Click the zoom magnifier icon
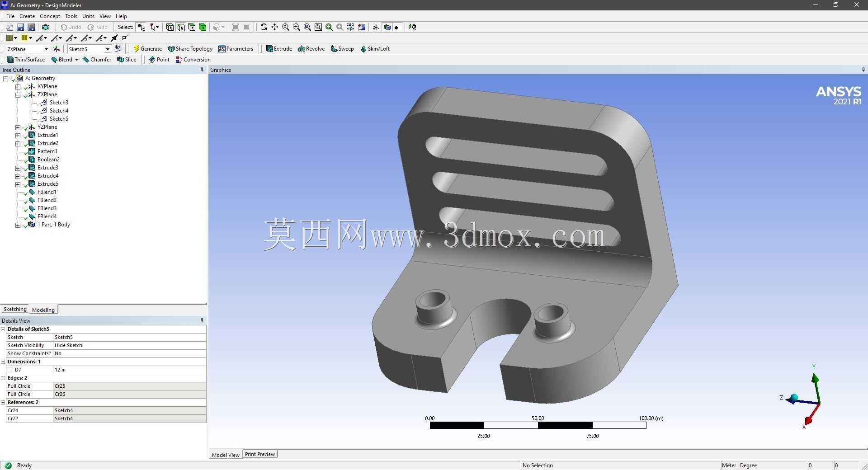This screenshot has width=868, height=470. [285, 27]
